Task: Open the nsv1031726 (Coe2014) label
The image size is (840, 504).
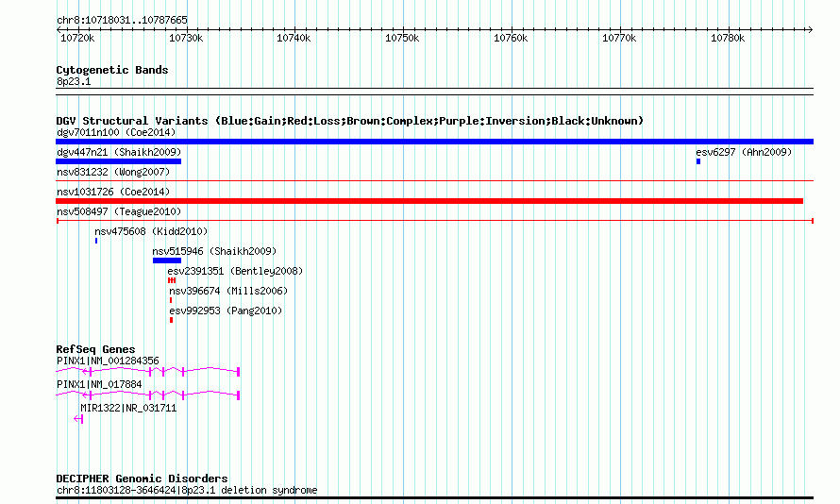Action: 113,192
